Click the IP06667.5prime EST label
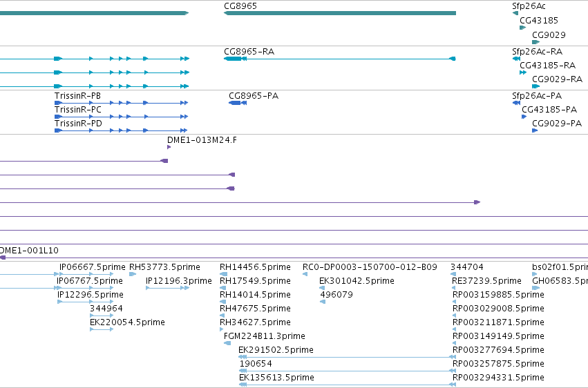This screenshot has width=588, height=388. (93, 267)
